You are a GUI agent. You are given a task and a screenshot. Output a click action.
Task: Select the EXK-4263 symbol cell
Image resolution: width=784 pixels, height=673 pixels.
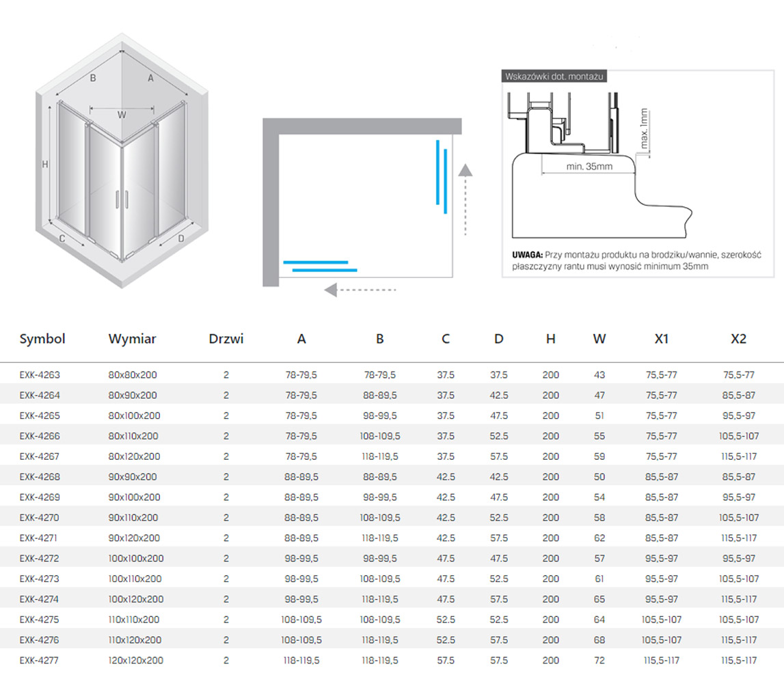(x=40, y=375)
